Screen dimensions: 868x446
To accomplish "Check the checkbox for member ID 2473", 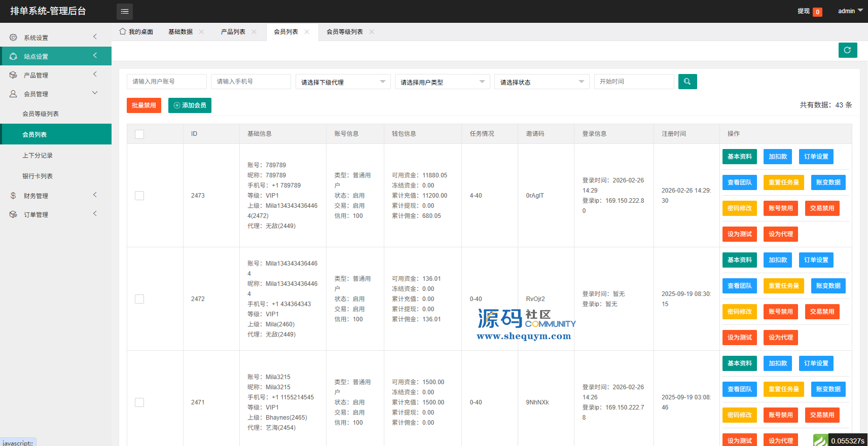I will [139, 196].
